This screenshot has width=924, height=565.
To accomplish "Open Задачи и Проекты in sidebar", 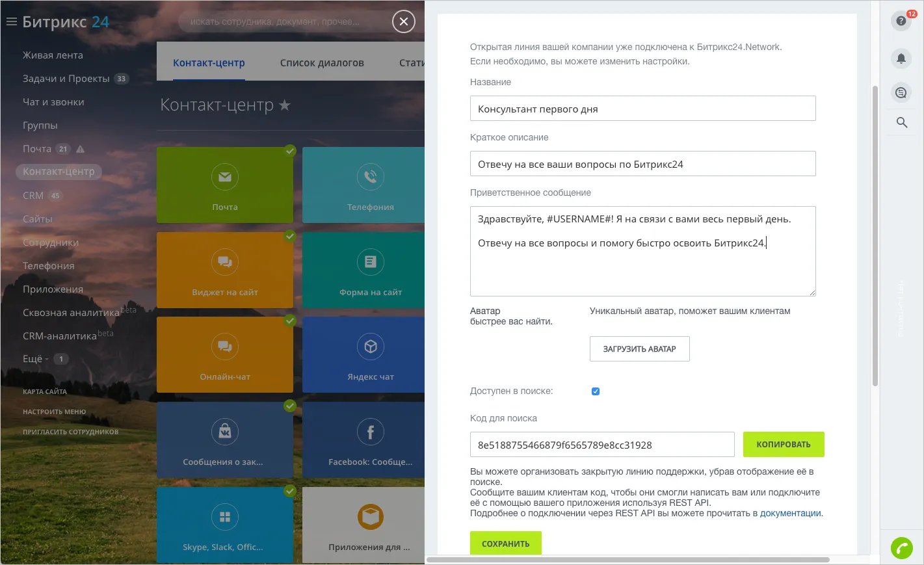I will tap(66, 79).
